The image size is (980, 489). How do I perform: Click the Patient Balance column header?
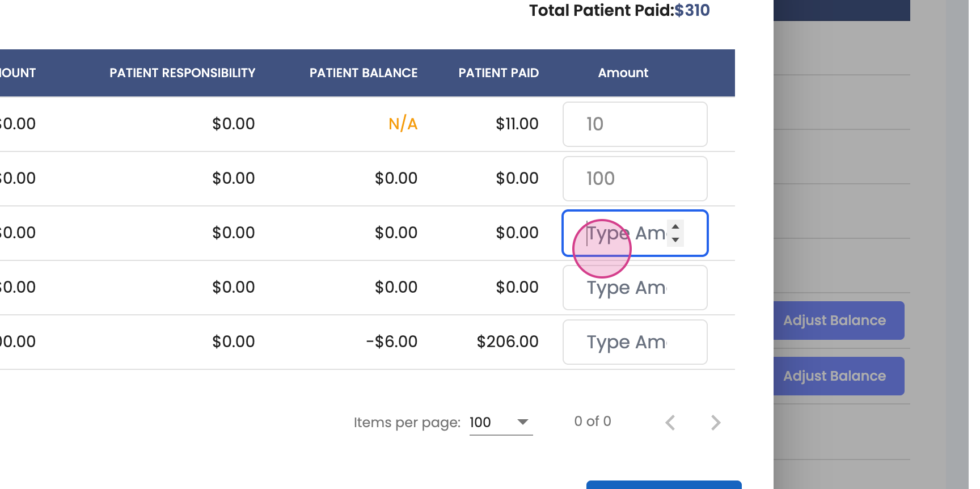coord(363,73)
